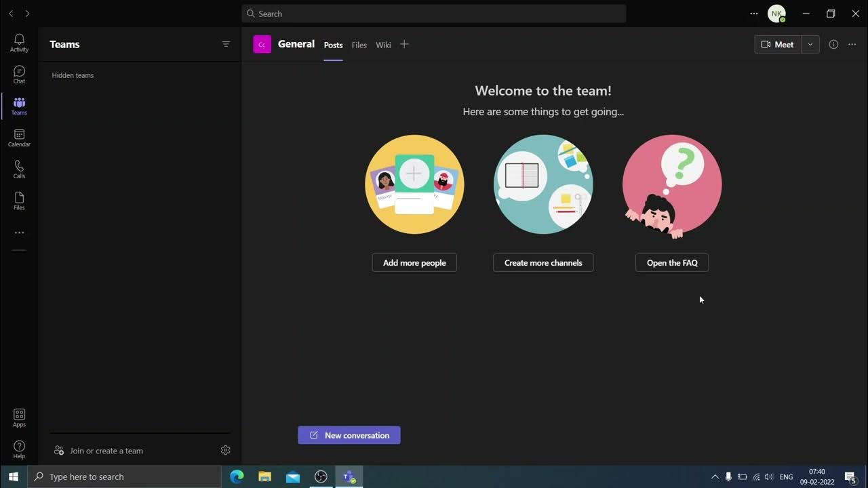
Task: Open OBS Studio from the taskbar
Action: coord(321,476)
